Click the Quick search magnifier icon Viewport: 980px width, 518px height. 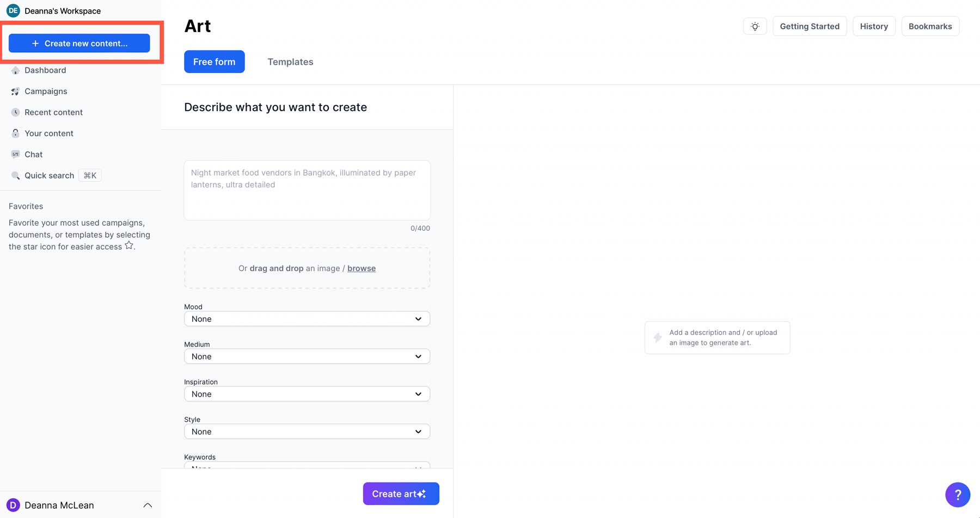click(x=15, y=175)
